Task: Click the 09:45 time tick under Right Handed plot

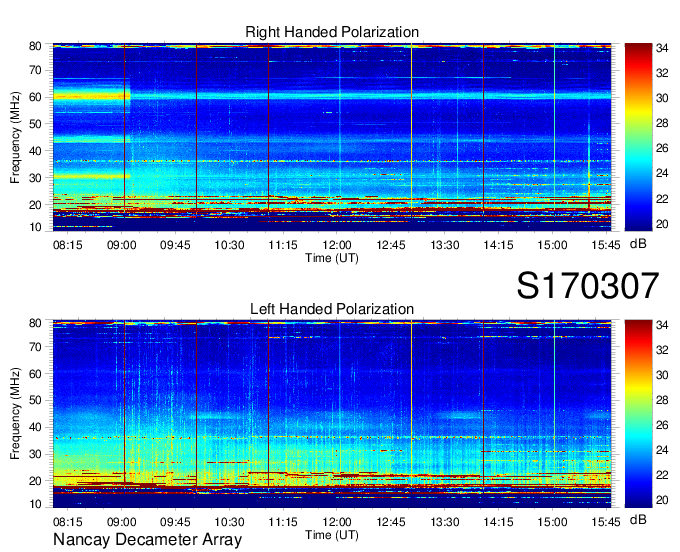Action: 175,245
